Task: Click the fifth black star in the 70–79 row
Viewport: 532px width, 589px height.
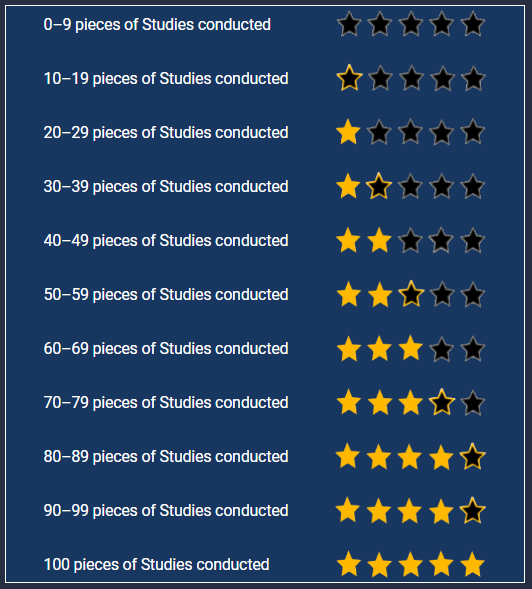Action: 473,403
